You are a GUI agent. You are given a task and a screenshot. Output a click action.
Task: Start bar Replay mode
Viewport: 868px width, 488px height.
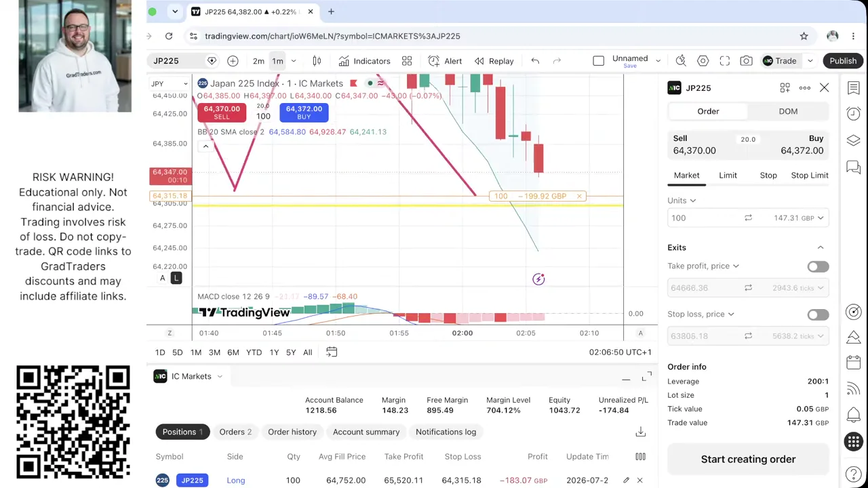[x=494, y=61]
